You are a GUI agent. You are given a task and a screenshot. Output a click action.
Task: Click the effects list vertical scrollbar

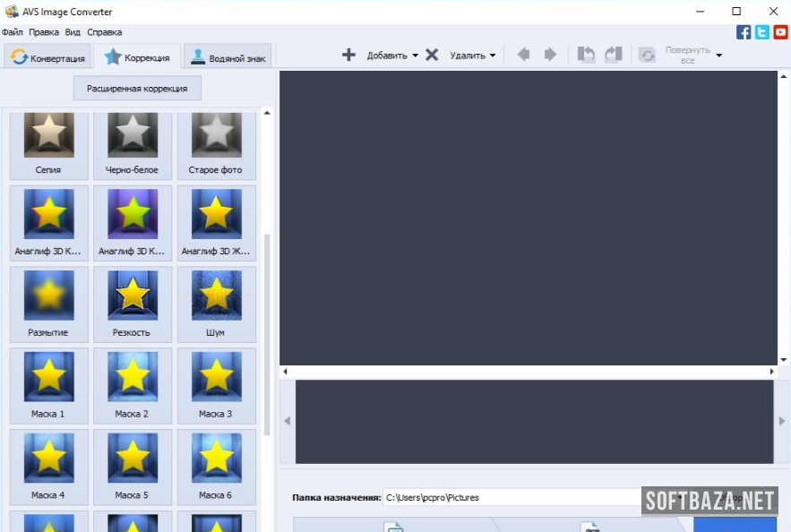click(x=267, y=331)
